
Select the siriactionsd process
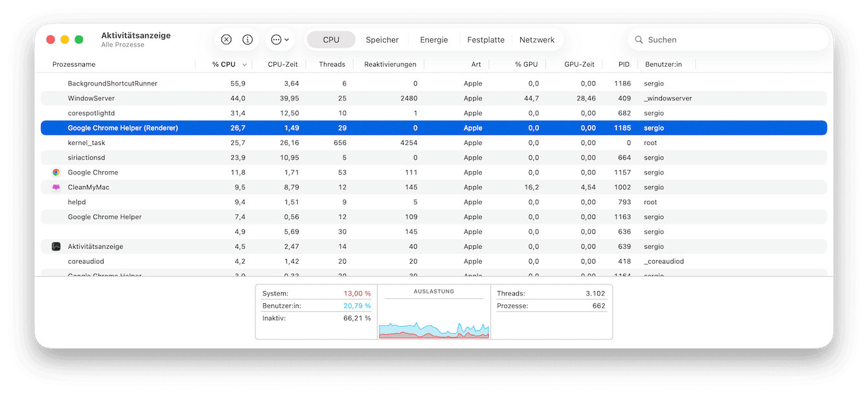(434, 157)
